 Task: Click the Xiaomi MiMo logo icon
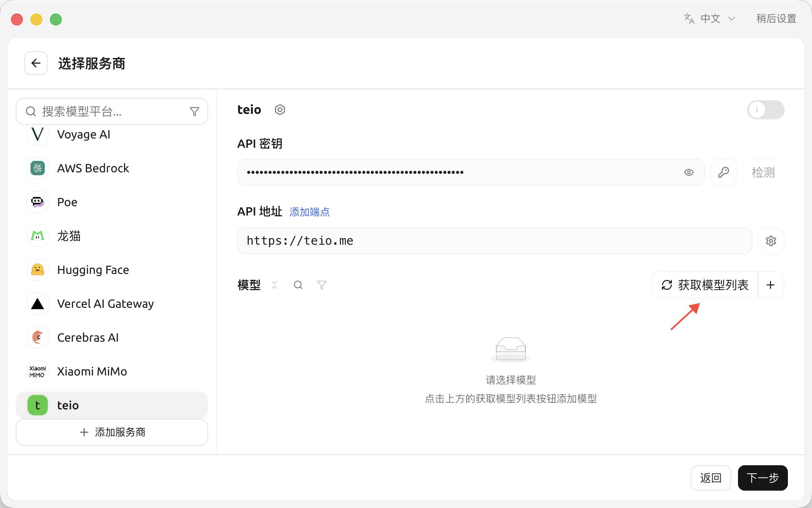pos(38,371)
